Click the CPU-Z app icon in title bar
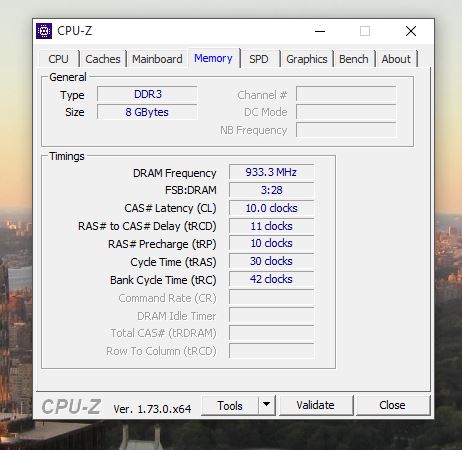 [44, 31]
